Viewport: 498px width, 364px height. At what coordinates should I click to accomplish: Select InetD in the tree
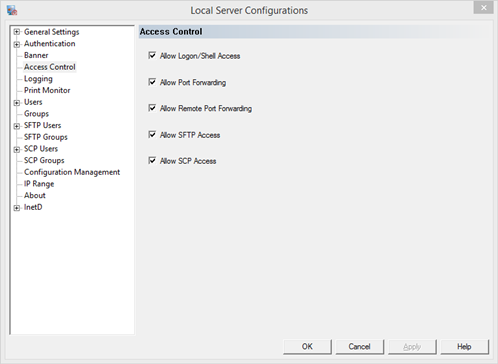33,207
